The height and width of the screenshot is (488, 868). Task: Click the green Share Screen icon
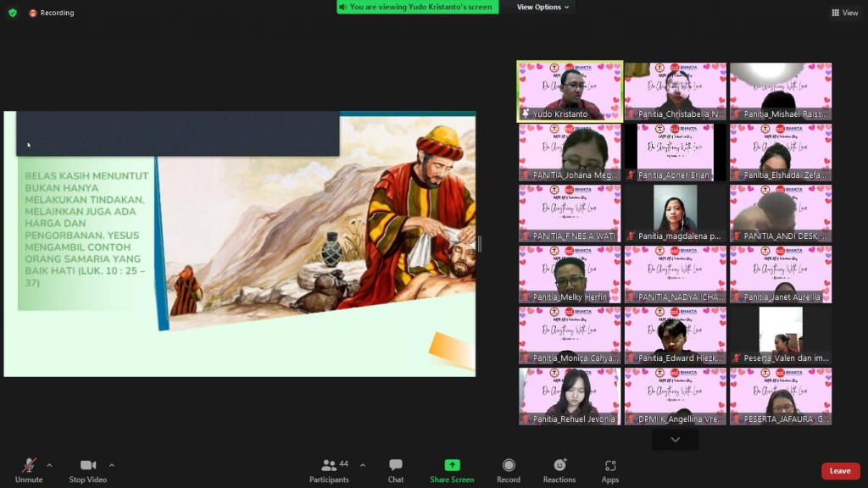tap(452, 465)
